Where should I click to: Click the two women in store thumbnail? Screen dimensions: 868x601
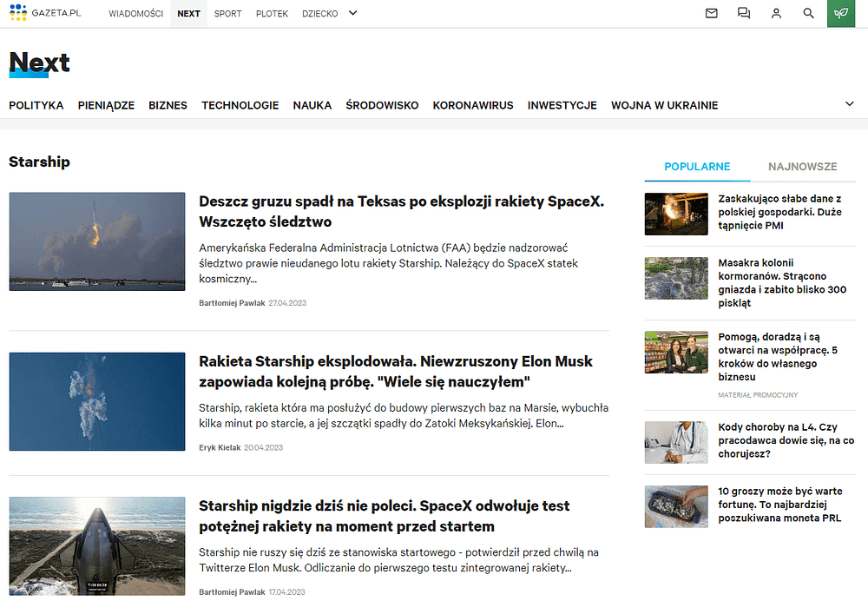(676, 353)
